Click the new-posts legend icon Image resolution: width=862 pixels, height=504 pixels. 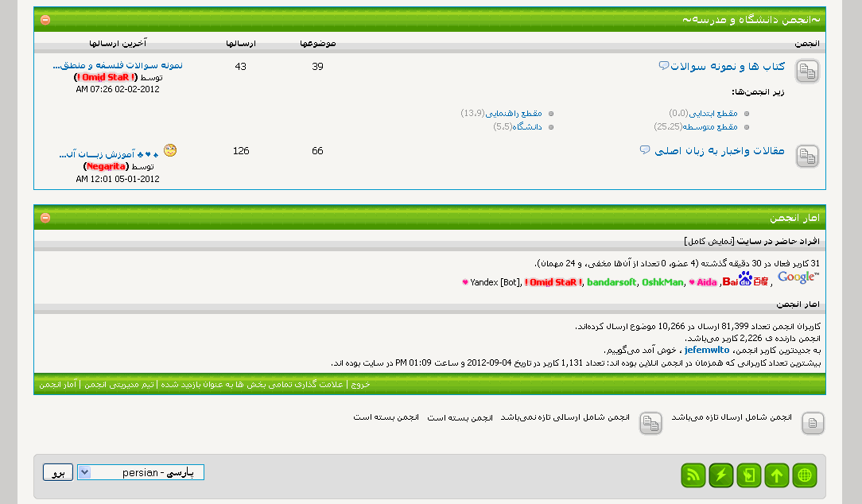pyautogui.click(x=813, y=423)
